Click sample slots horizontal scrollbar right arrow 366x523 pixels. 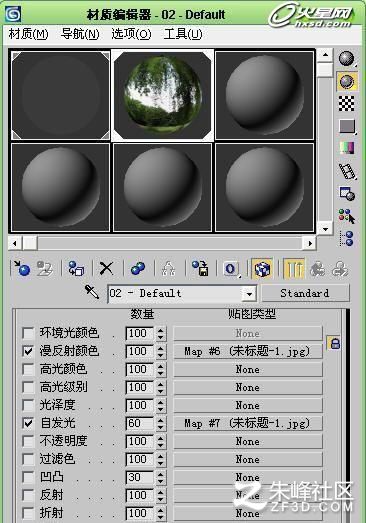pos(309,243)
